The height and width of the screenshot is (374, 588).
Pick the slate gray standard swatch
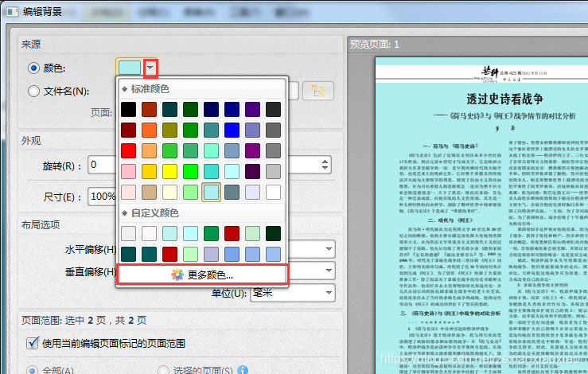click(x=232, y=192)
